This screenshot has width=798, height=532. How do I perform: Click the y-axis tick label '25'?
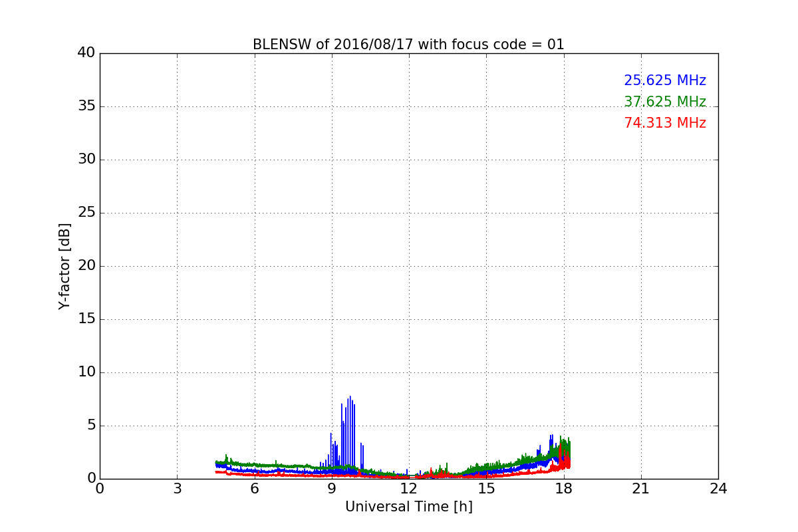coord(86,213)
